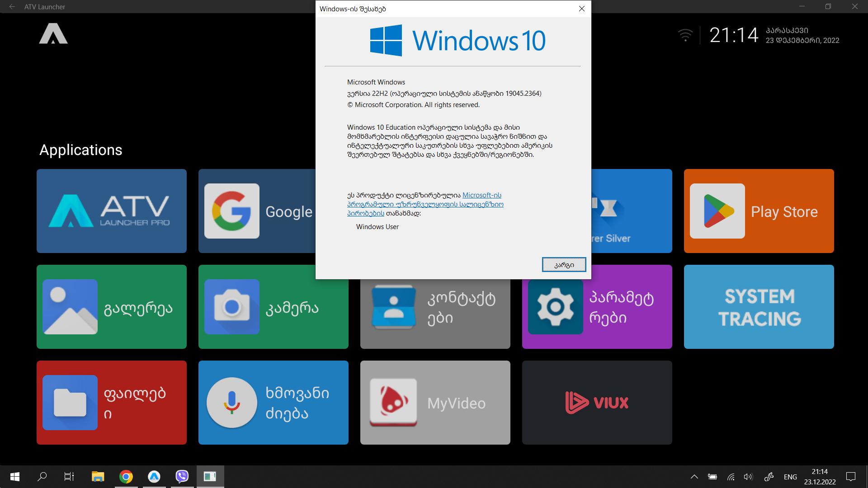Open the VIUX app tile

click(597, 403)
